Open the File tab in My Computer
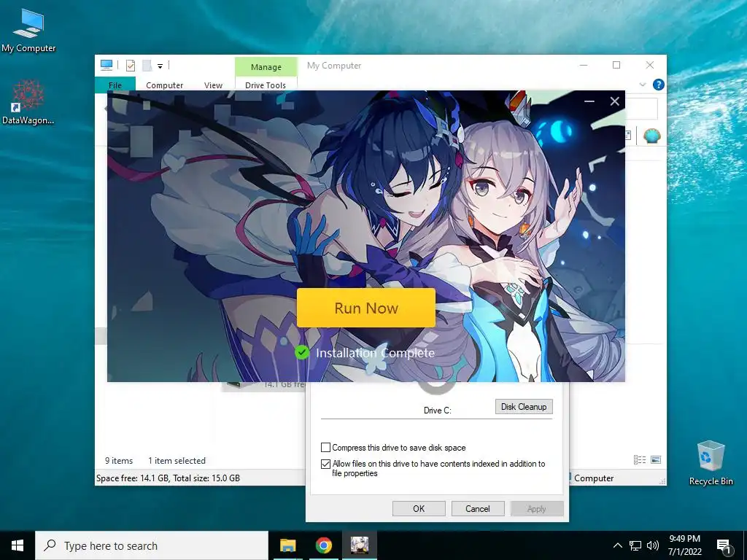Screen dimensions: 747x560 [115, 85]
